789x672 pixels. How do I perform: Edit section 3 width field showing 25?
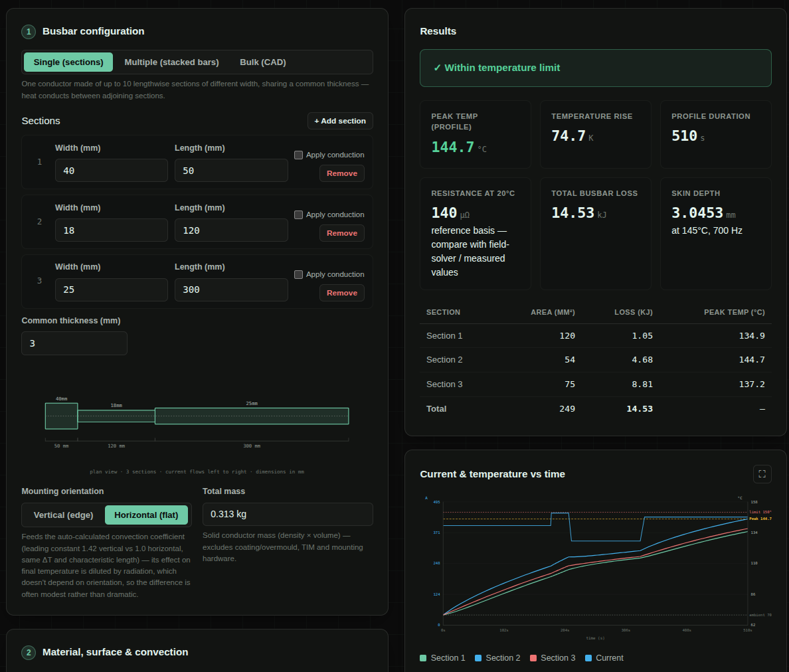click(111, 290)
